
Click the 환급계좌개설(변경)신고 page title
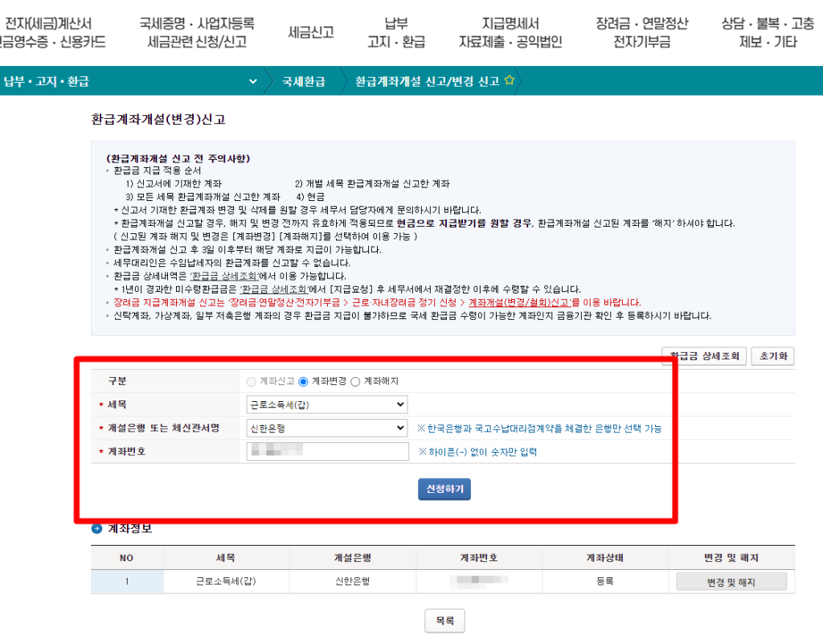pyautogui.click(x=158, y=119)
